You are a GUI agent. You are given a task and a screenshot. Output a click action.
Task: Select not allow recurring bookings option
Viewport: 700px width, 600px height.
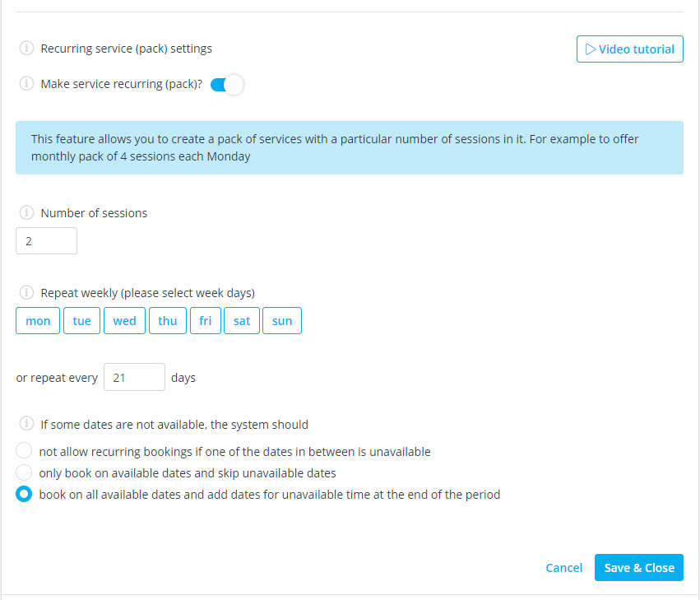24,451
